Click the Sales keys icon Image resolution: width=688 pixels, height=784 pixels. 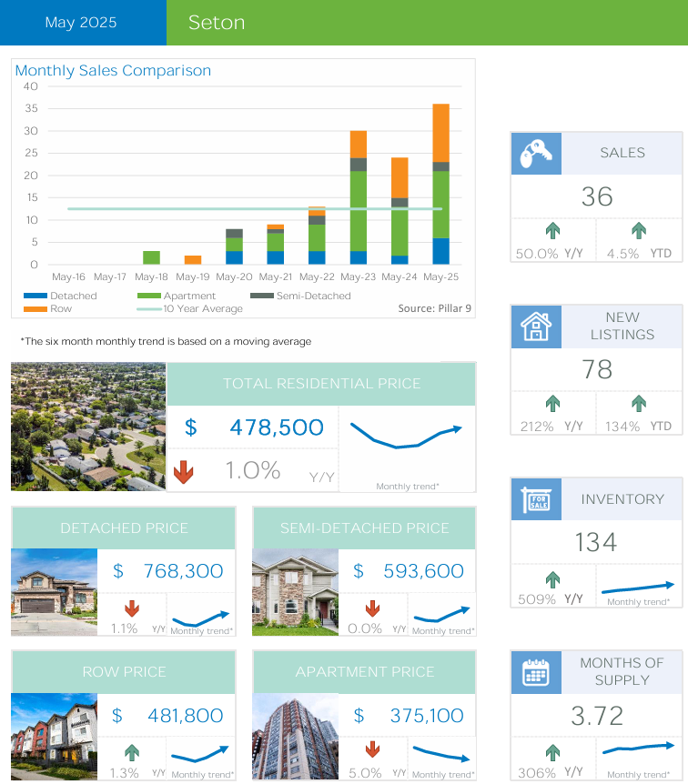tap(536, 154)
